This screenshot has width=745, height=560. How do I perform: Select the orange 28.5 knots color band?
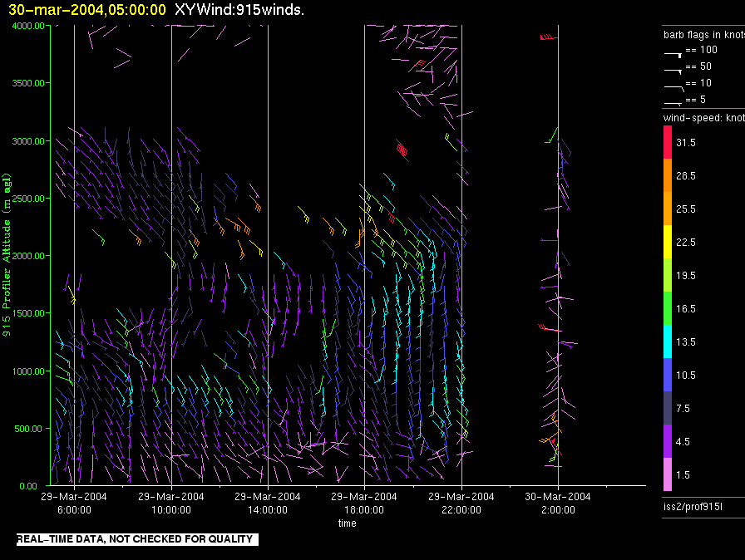[x=668, y=175]
